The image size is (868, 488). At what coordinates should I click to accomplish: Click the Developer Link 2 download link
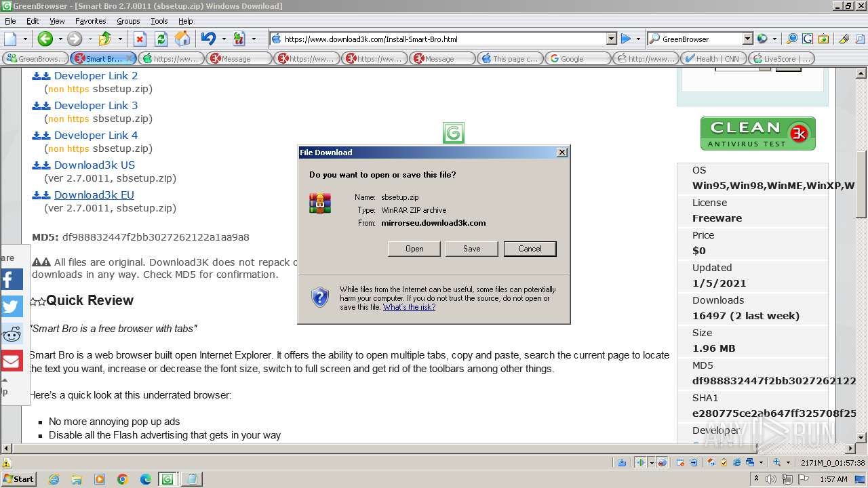(96, 75)
